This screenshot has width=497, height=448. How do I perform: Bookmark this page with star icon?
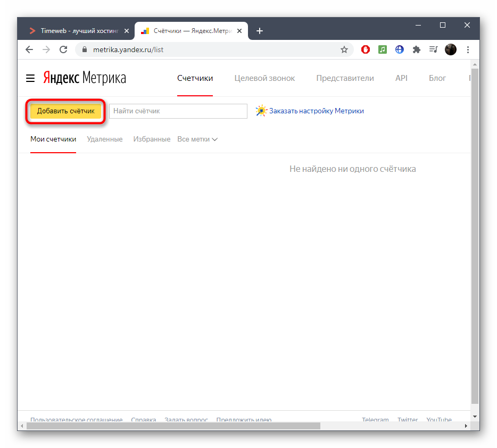[344, 49]
